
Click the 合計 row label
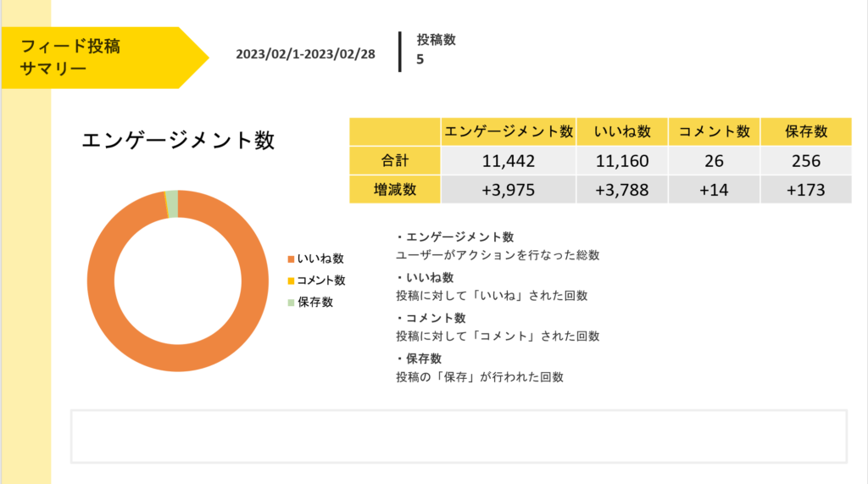coord(394,159)
